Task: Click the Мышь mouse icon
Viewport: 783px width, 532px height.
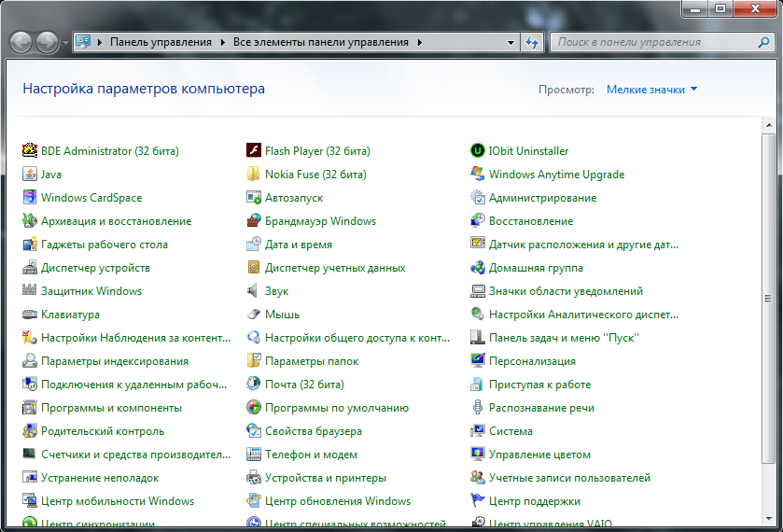Action: point(254,315)
